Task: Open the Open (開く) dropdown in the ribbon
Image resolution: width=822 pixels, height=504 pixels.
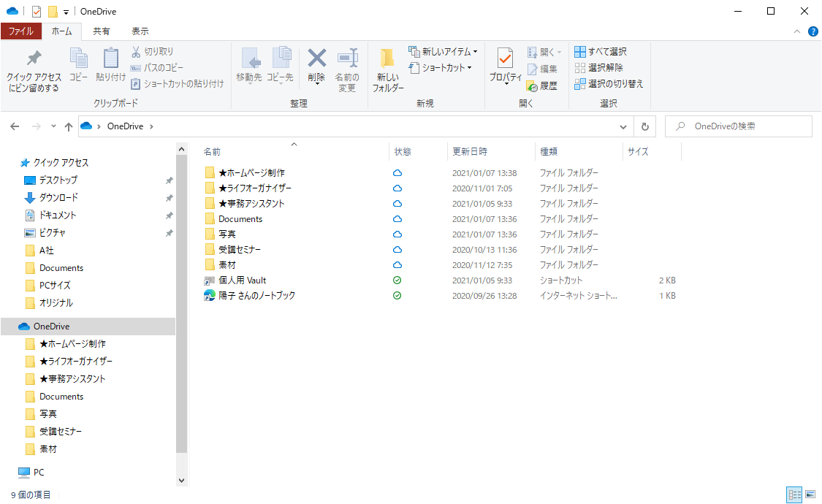Action: (x=544, y=52)
